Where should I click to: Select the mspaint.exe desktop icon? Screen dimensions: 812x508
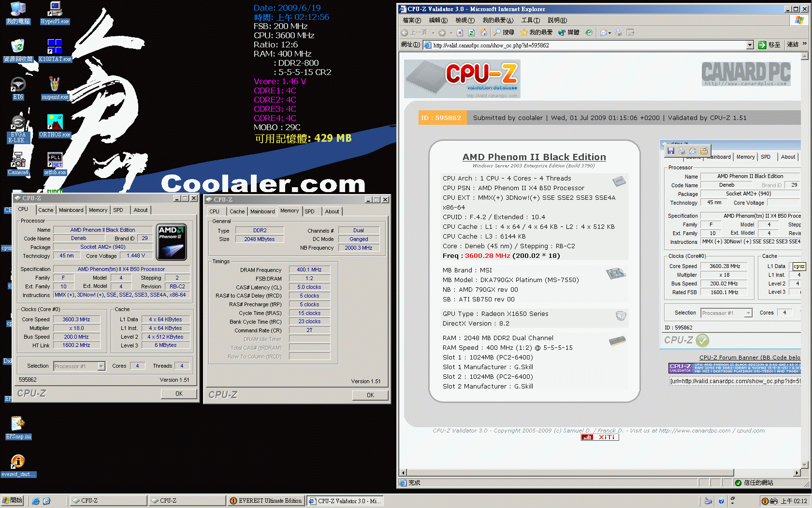[55, 88]
